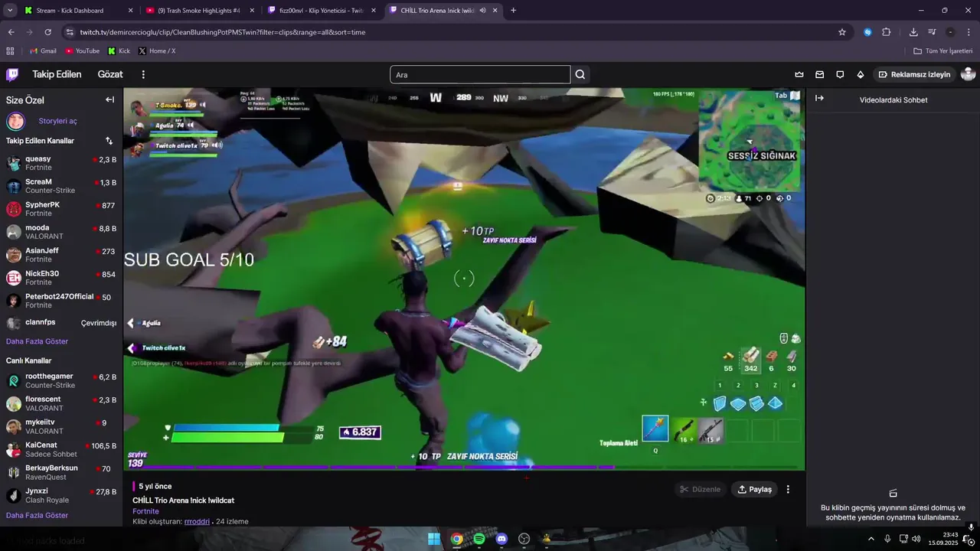Open Gözat navigation item

coord(110,74)
